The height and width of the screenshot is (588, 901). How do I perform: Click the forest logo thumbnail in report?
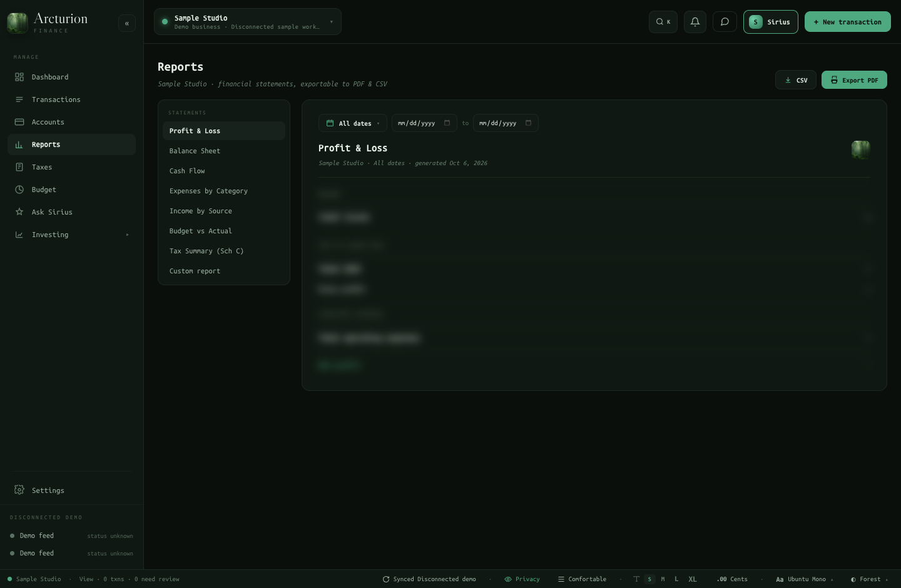(x=861, y=150)
